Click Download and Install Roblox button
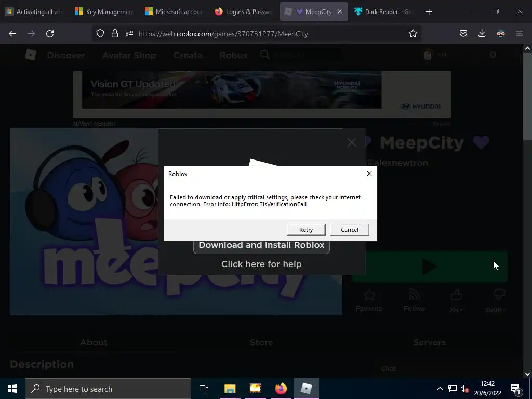Image resolution: width=532 pixels, height=399 pixels. (261, 245)
